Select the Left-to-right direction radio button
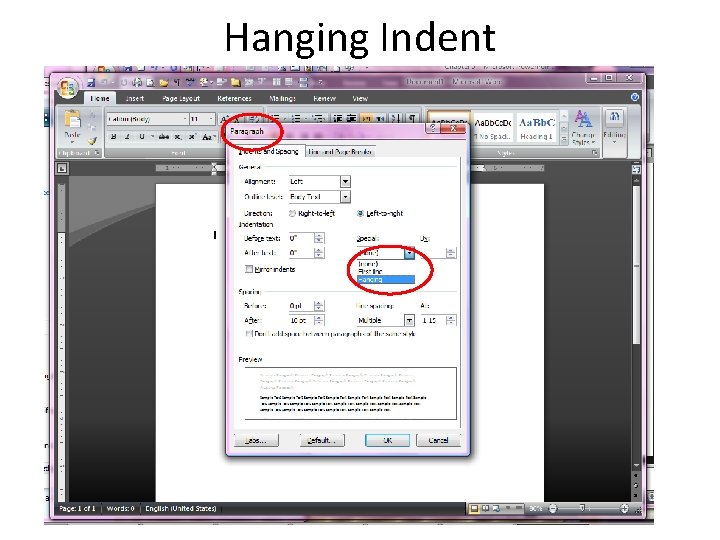The width and height of the screenshot is (720, 540). 360,214
